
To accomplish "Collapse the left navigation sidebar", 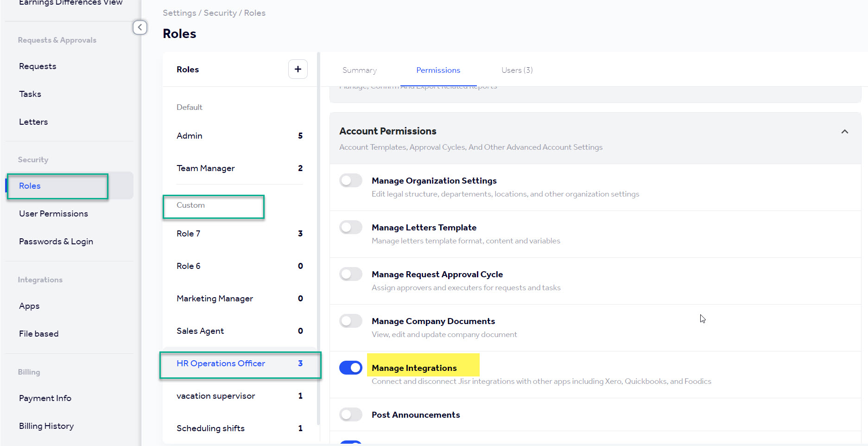I will click(140, 27).
